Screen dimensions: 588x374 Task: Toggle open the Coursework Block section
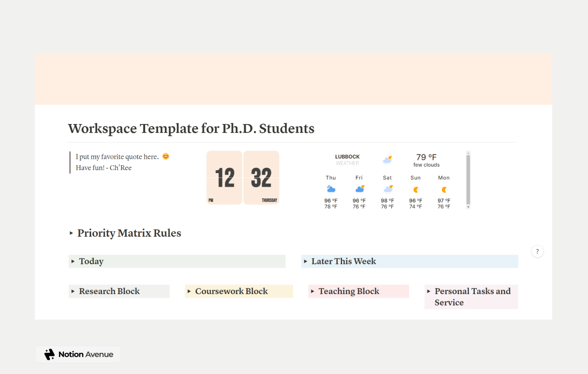(x=190, y=291)
